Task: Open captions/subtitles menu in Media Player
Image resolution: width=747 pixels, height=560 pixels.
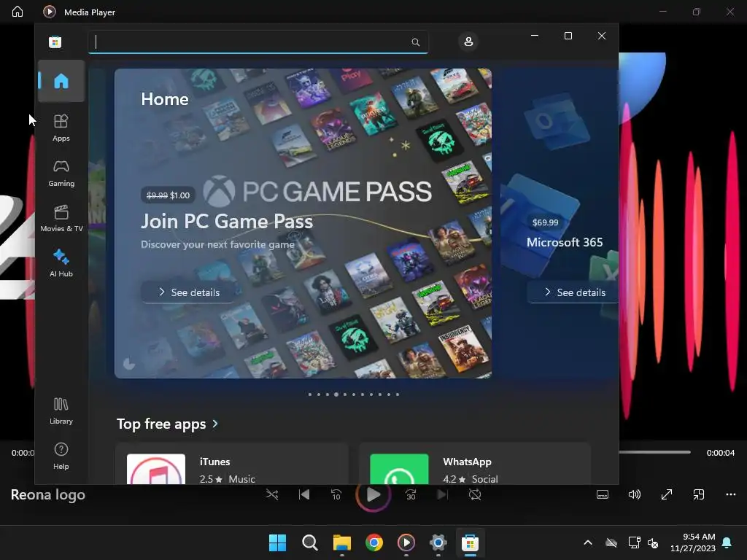Action: 602,495
